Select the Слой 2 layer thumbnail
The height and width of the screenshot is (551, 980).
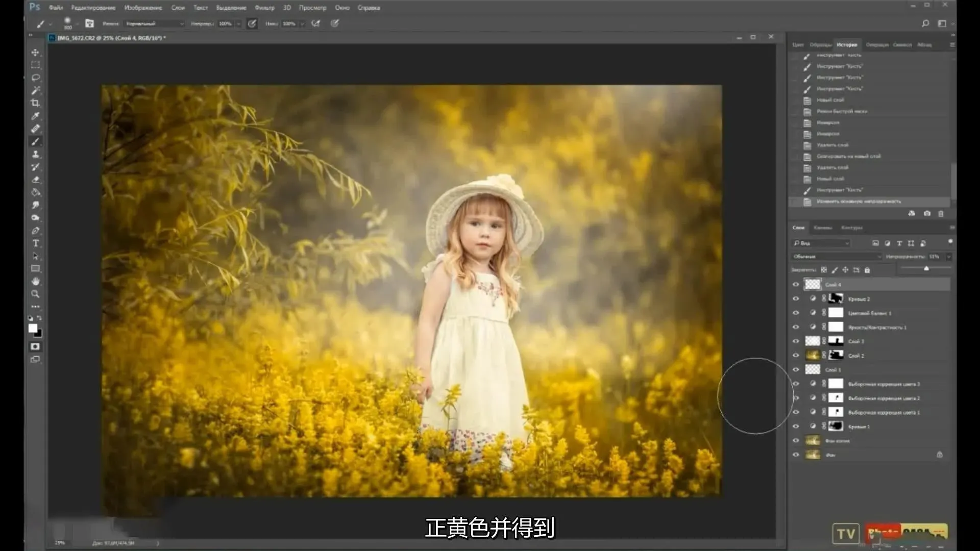pyautogui.click(x=812, y=356)
